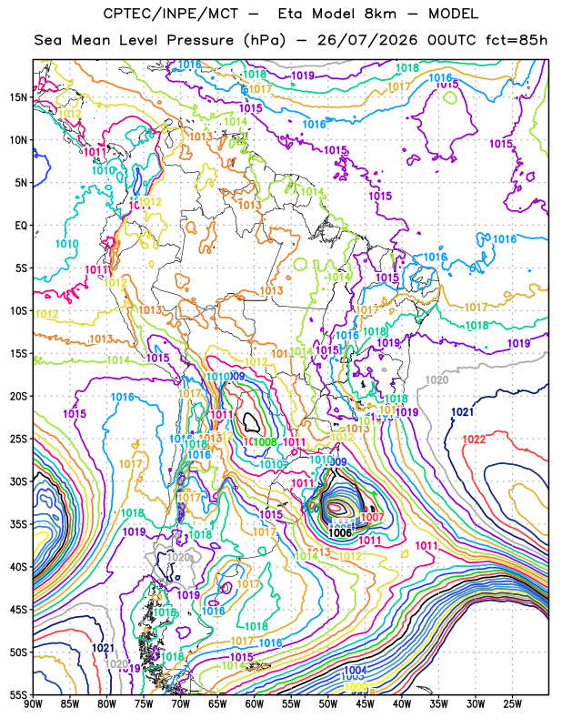Click the CPTEC/INPE/MCT title text

(x=170, y=14)
